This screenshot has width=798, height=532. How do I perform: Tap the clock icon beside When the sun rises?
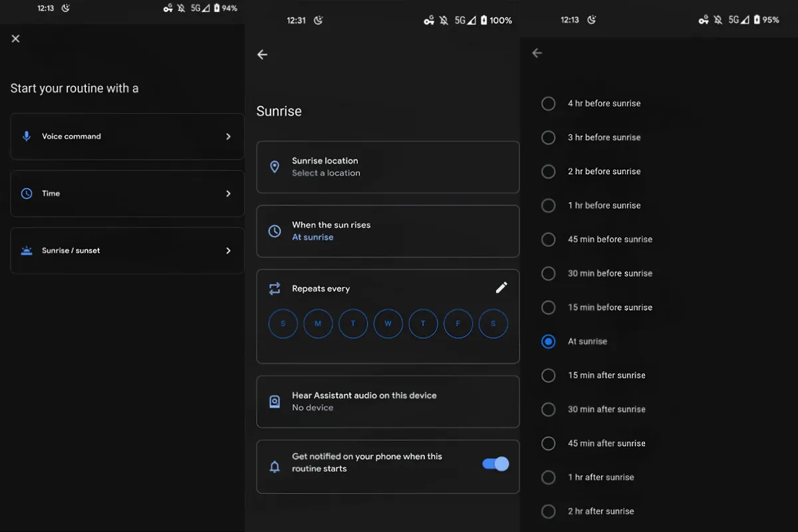tap(275, 231)
